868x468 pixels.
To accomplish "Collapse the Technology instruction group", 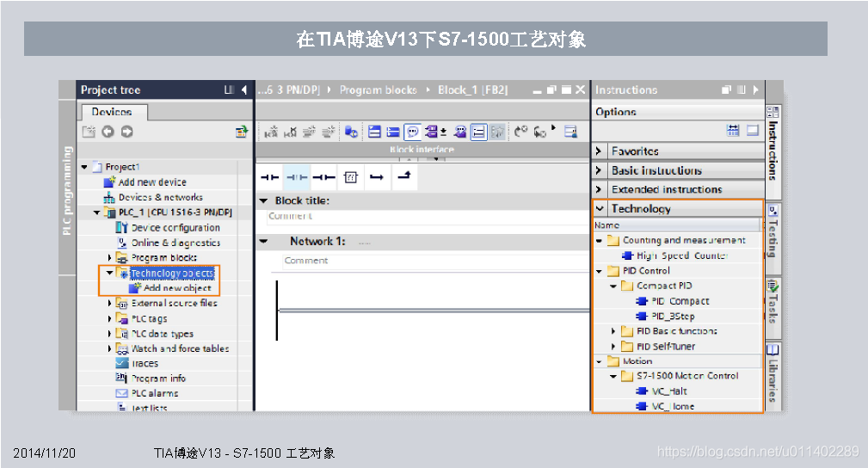I will (x=600, y=208).
